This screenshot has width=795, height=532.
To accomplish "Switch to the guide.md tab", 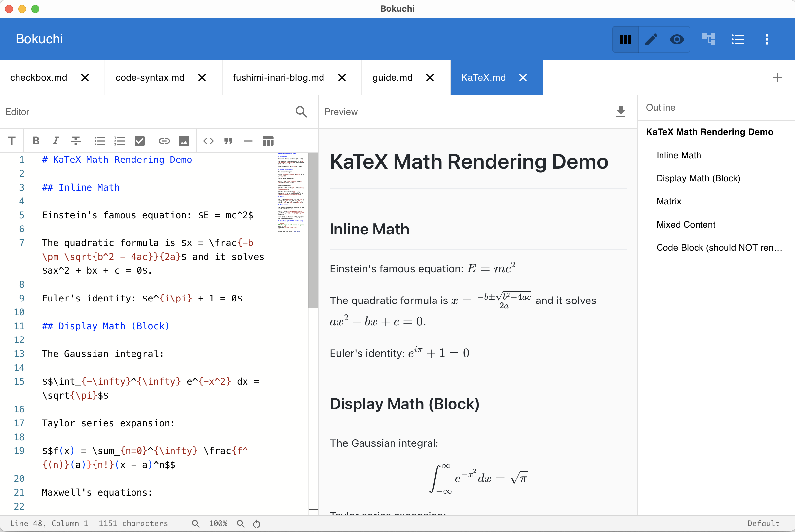I will click(x=392, y=77).
